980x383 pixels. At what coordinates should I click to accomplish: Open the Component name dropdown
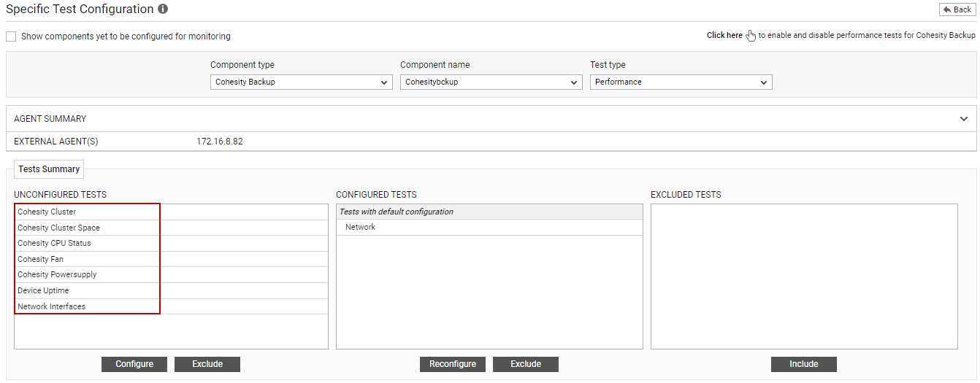point(491,82)
